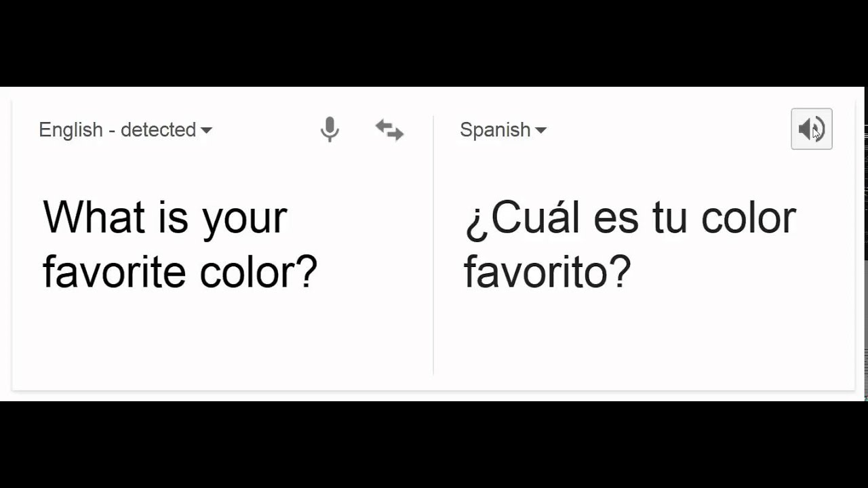This screenshot has width=868, height=488.
Task: Place cursor after "color?" in source text
Action: click(319, 272)
